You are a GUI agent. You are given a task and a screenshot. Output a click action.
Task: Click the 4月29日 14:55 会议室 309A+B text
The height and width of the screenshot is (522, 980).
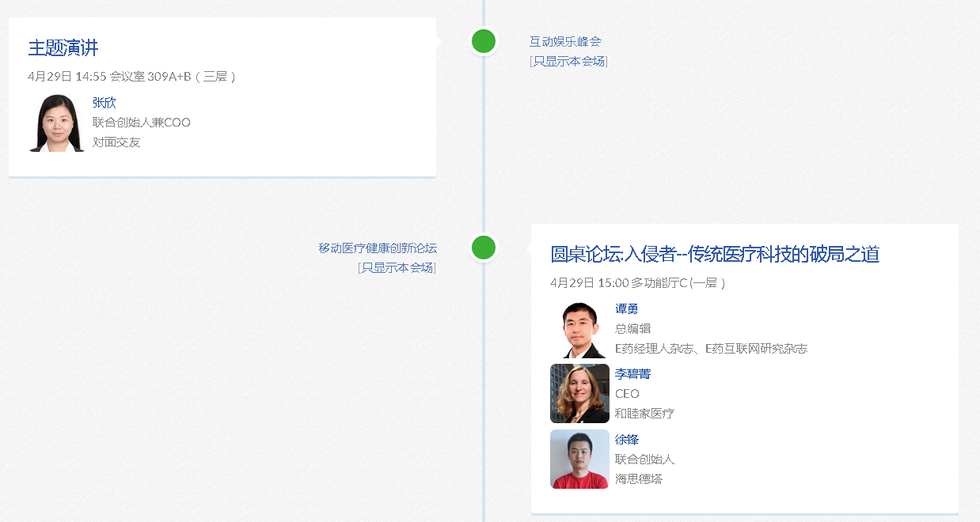click(131, 77)
